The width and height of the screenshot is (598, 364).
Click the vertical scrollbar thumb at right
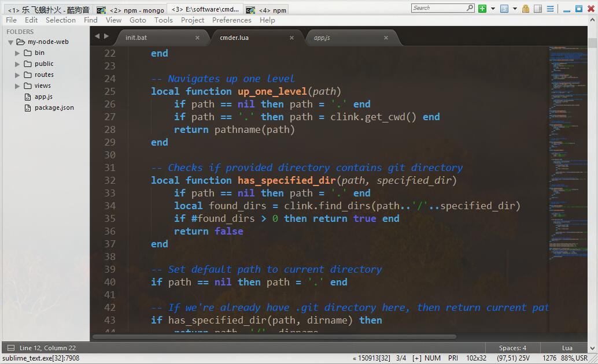[592, 43]
